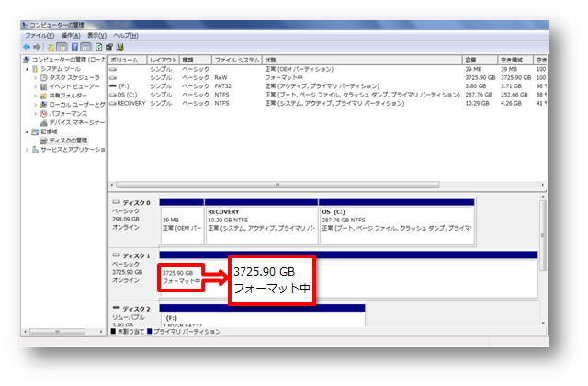
Task: Click the サービスとアプリケーション icon
Action: click(x=35, y=150)
